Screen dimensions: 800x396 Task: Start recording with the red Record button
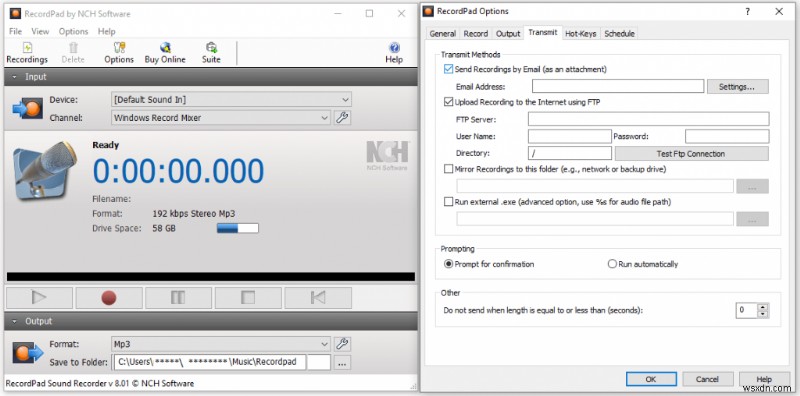(109, 298)
